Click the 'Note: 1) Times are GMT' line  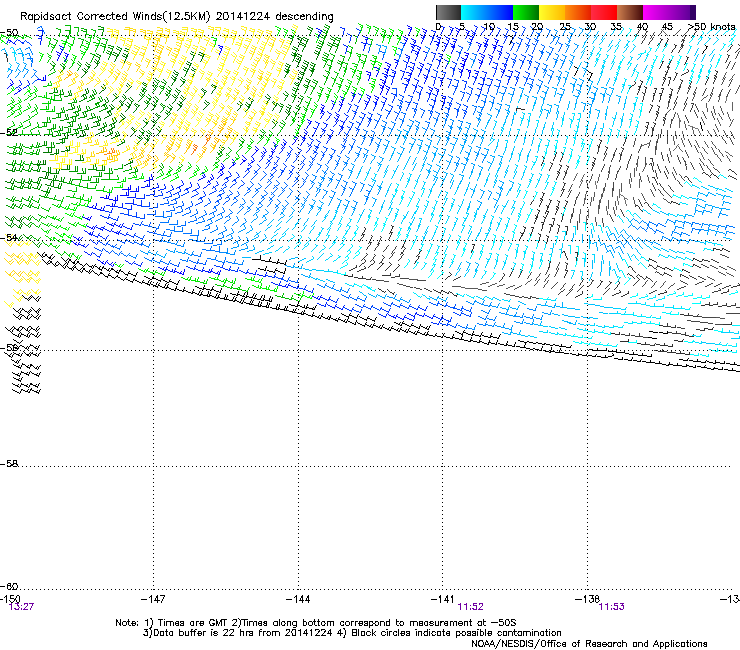[x=316, y=623]
